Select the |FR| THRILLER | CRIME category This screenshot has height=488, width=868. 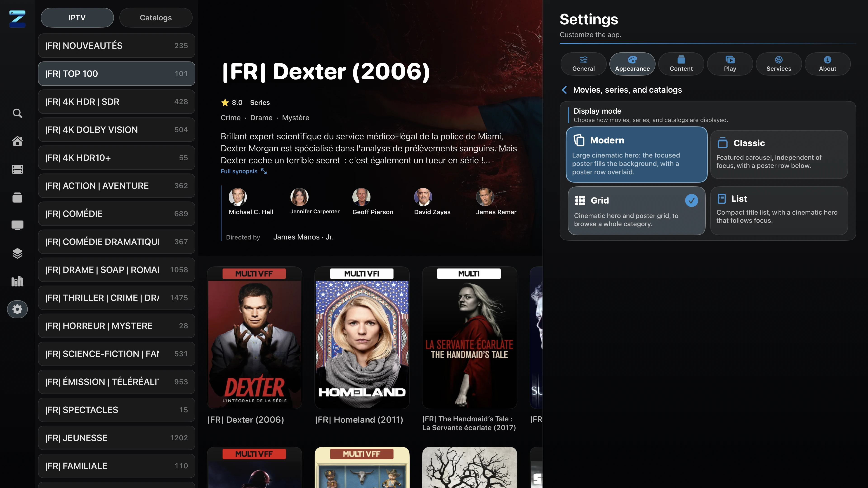pyautogui.click(x=117, y=298)
